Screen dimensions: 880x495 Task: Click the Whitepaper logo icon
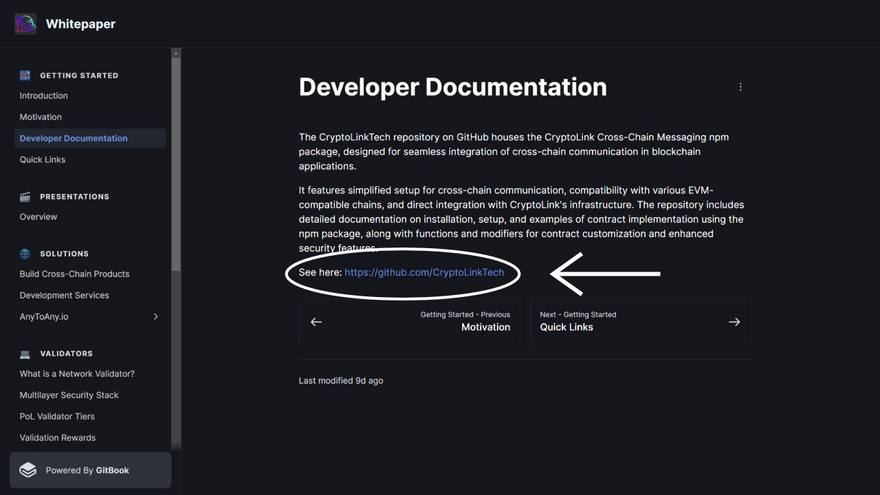coord(25,24)
